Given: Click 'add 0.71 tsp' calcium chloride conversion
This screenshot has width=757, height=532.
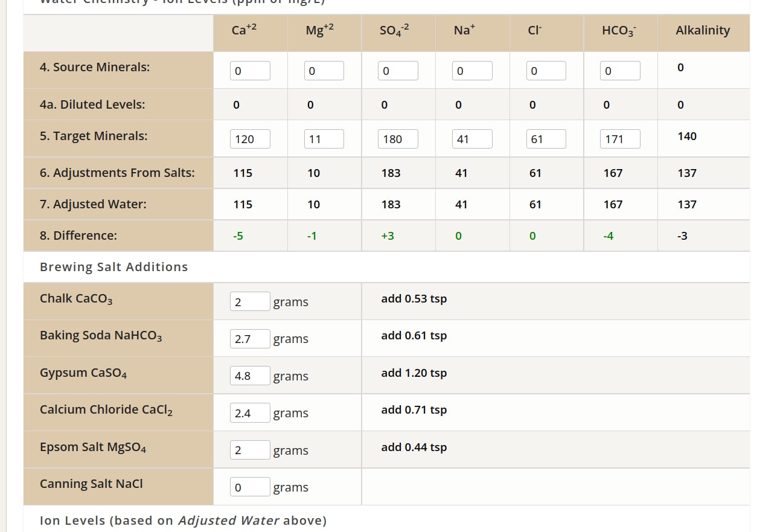Looking at the screenshot, I should 414,409.
